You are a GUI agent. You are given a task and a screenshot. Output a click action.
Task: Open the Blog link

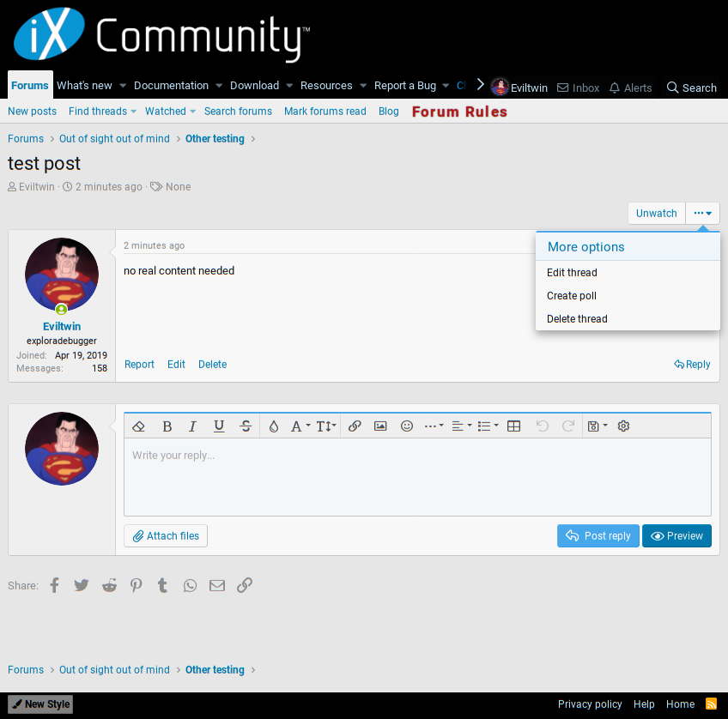tap(389, 112)
